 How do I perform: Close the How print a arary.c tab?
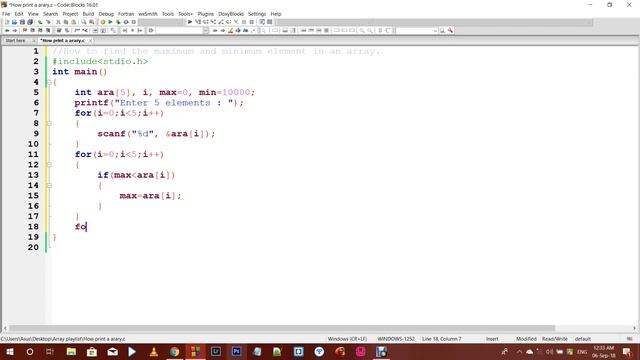(x=90, y=40)
